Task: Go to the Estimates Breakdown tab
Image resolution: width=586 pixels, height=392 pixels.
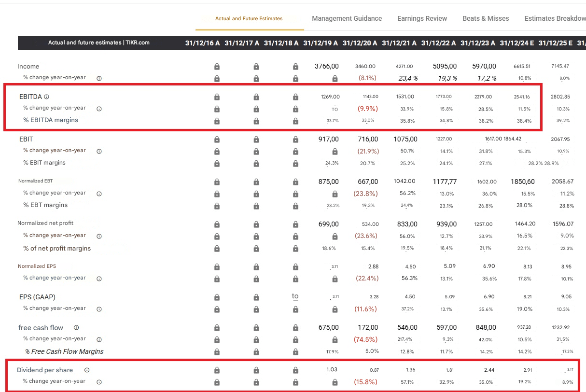Action: click(x=555, y=18)
